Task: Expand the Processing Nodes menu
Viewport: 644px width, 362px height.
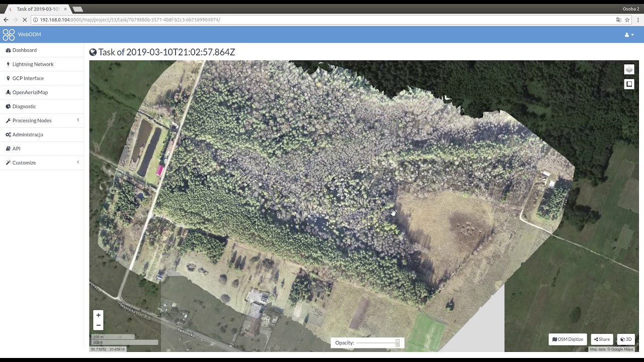Action: 42,121
